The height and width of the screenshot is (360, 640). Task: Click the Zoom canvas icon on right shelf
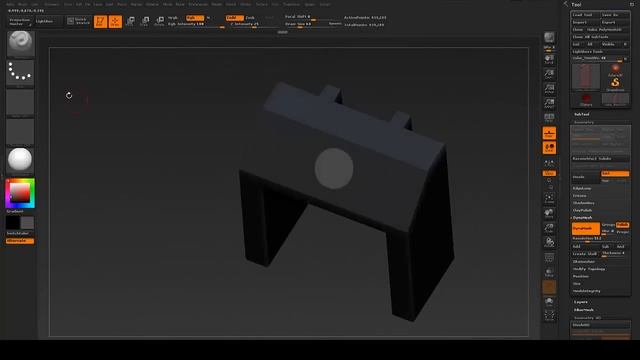pos(549,74)
